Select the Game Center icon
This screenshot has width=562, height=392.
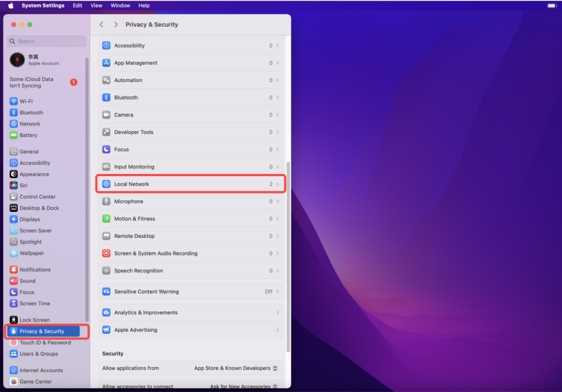point(14,382)
